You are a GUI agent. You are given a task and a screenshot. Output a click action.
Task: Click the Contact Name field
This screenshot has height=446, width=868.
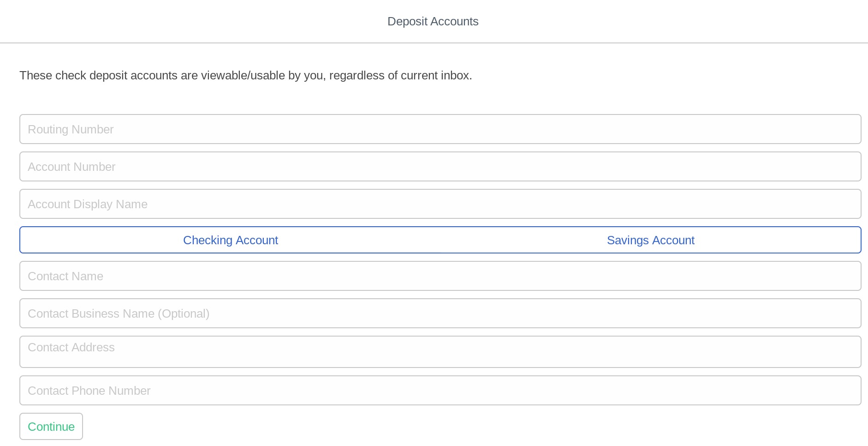[440, 276]
